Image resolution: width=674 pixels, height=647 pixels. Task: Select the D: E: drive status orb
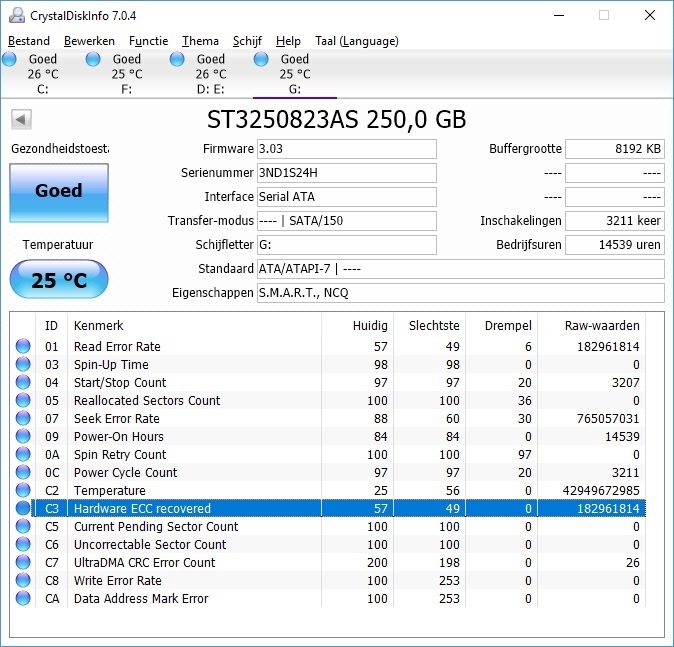(x=177, y=59)
